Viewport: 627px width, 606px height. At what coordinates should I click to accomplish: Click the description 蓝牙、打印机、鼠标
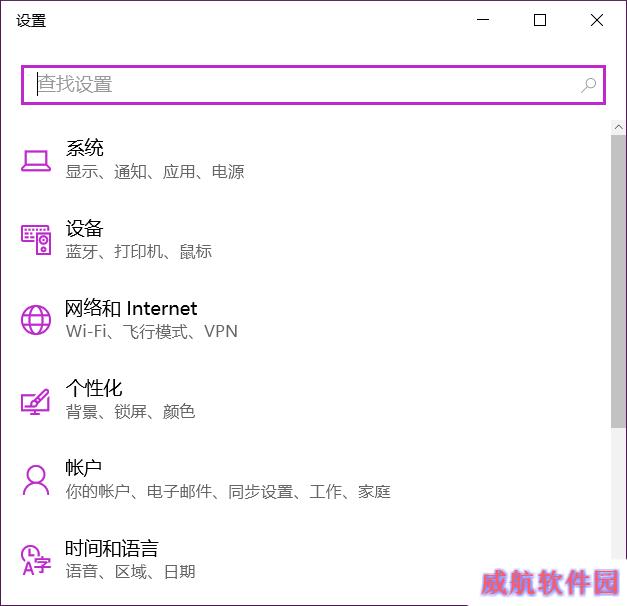point(139,252)
